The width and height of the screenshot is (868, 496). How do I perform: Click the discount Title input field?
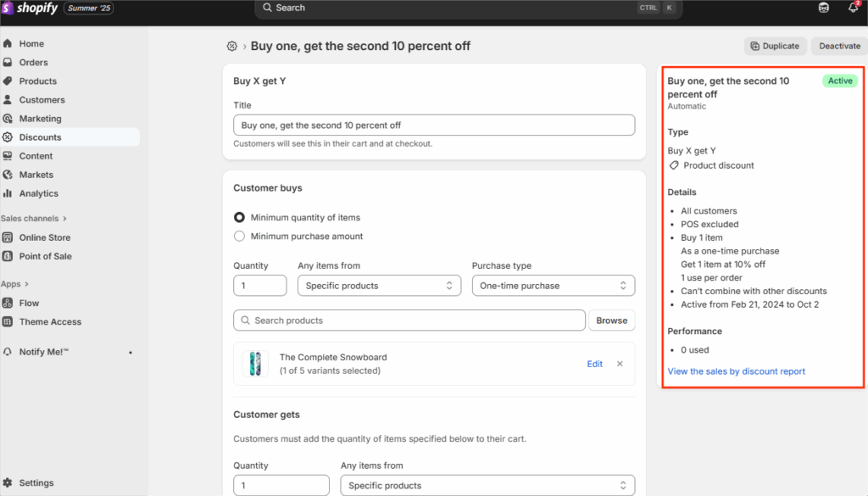pyautogui.click(x=433, y=125)
